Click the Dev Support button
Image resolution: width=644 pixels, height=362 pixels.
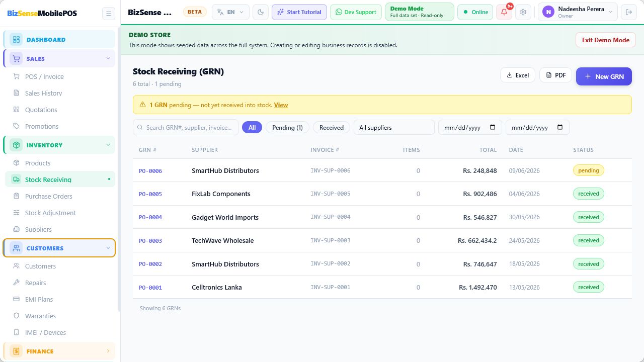tap(356, 12)
